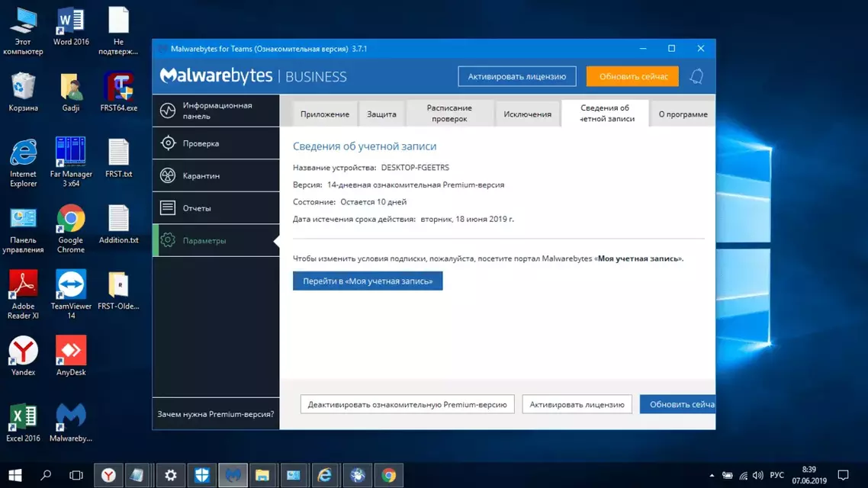Select the Addition.txt file on desktop
The height and width of the screenshot is (488, 868).
(118, 225)
